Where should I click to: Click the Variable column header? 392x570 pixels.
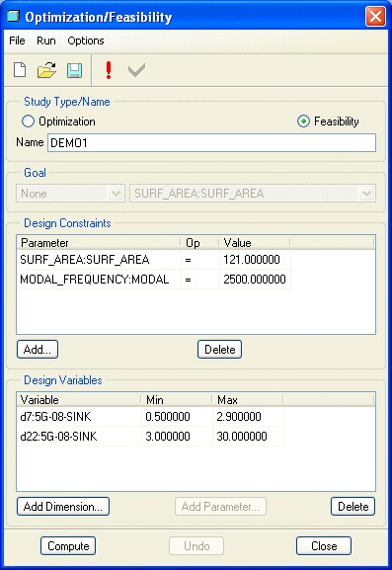[x=79, y=400]
